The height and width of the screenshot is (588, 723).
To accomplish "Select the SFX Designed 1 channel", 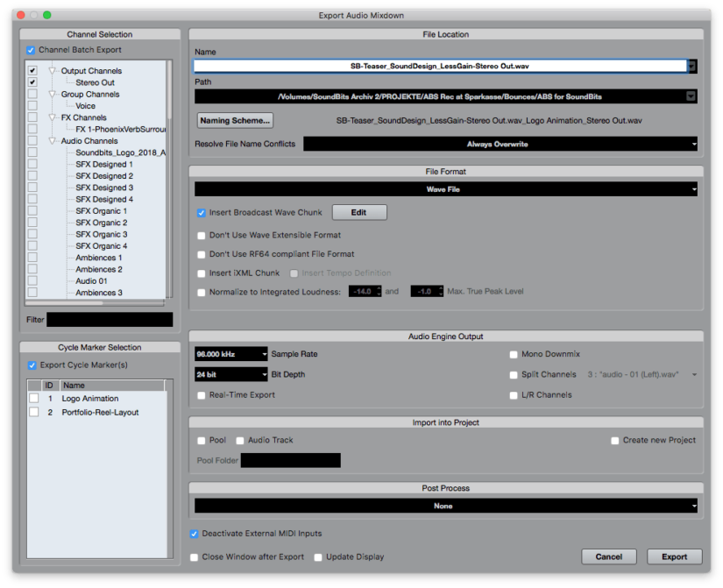I will pyautogui.click(x=31, y=164).
